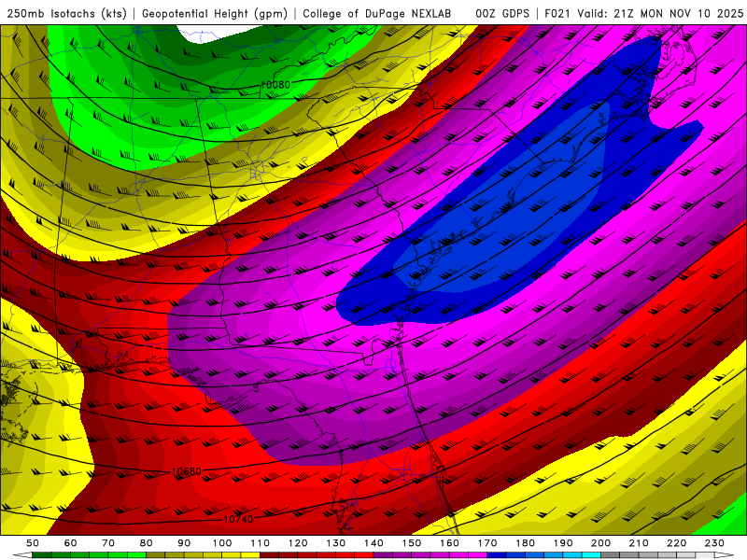This screenshot has height=560, width=747.
Task: Click the 90 value on the legend
Action: tap(184, 543)
